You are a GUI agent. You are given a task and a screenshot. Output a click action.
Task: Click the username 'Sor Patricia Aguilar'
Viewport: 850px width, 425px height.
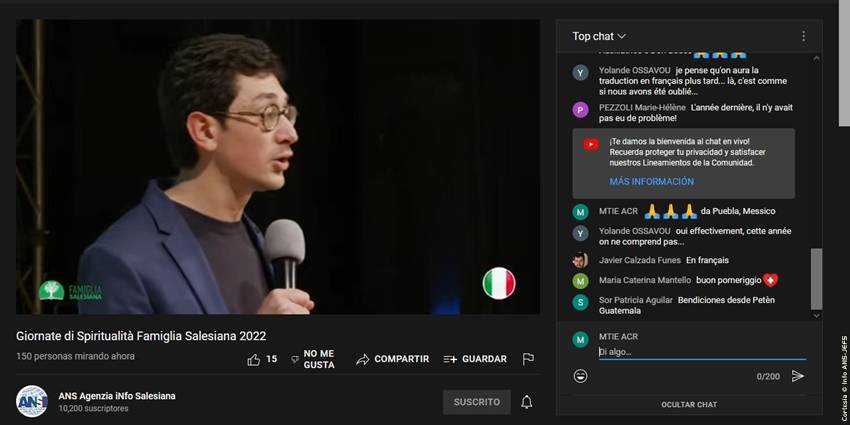[x=636, y=300]
